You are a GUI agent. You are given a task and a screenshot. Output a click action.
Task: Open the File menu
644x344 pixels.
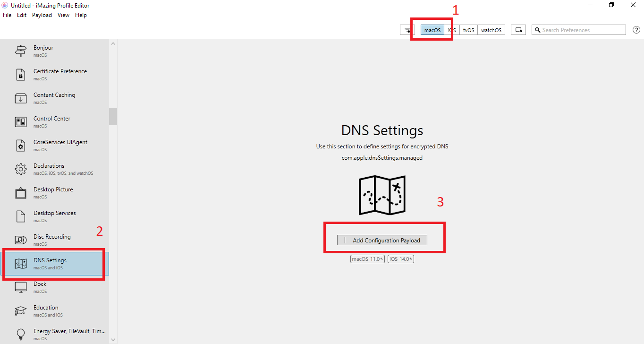[7, 15]
